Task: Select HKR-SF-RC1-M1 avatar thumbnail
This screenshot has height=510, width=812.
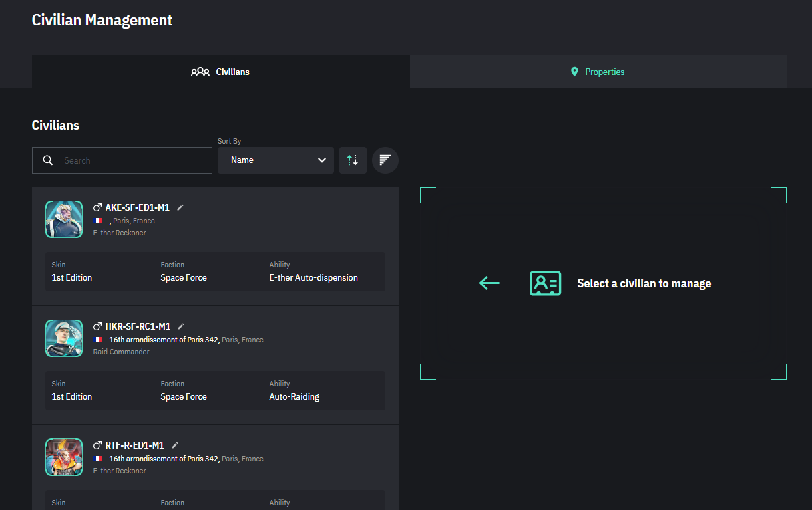Action: pyautogui.click(x=64, y=338)
